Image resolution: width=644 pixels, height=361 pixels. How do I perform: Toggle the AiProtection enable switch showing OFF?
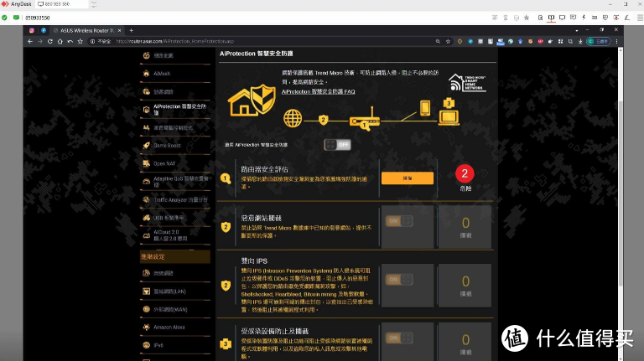(337, 144)
